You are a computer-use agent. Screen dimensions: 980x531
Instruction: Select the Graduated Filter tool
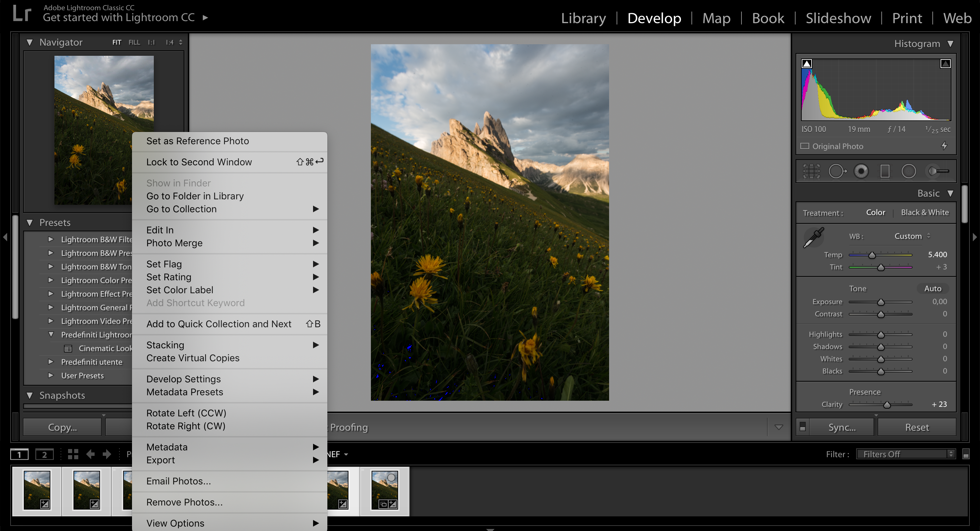(x=885, y=171)
